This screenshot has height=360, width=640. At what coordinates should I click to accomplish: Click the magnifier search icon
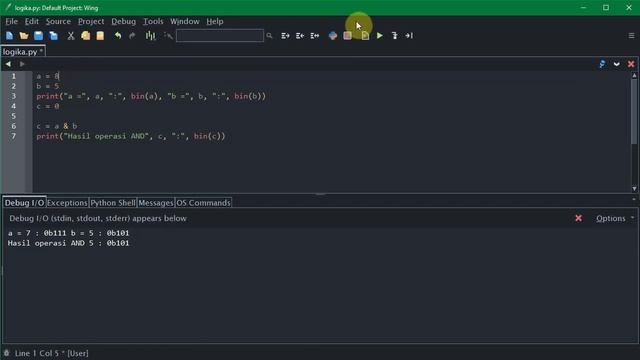(269, 36)
